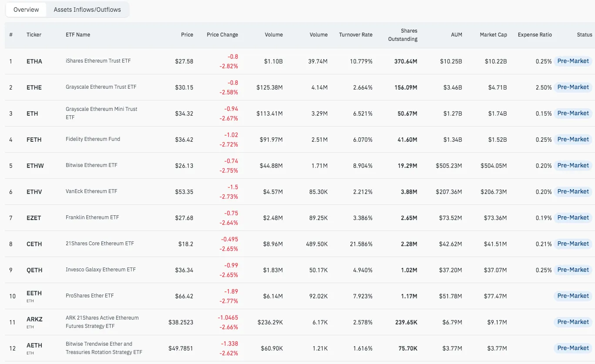This screenshot has width=595, height=364.
Task: Click the Pre-Market badge for EZET
Action: click(573, 218)
